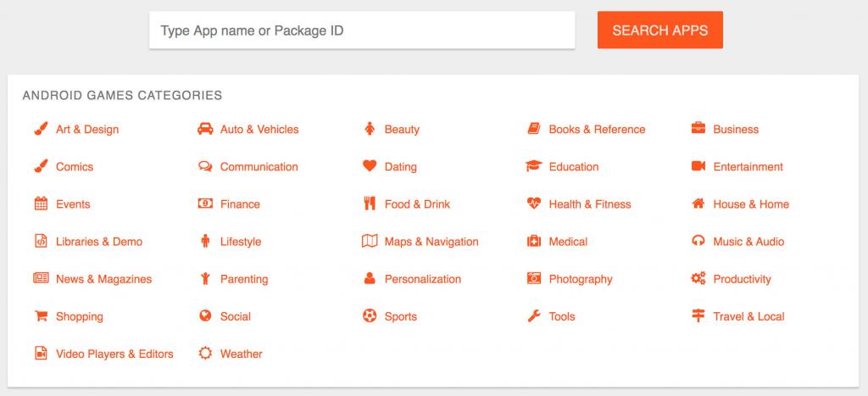Viewport: 868px width, 396px height.
Task: Click the heart icon next to Dating
Action: [369, 167]
